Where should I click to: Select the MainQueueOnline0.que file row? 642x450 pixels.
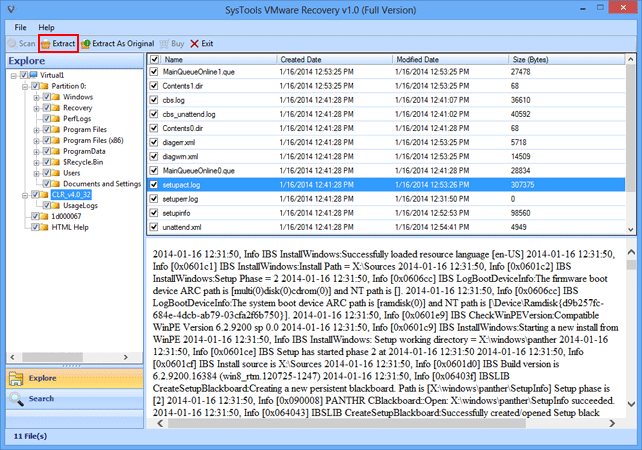pyautogui.click(x=386, y=171)
